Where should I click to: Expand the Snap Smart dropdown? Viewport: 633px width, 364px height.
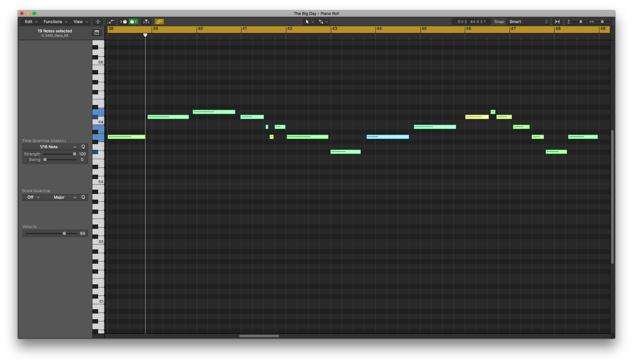528,21
